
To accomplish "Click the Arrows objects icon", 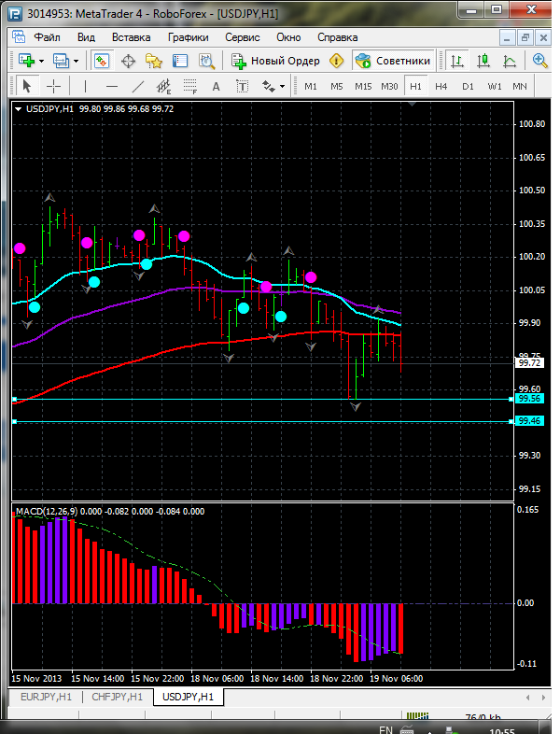I will pyautogui.click(x=269, y=86).
